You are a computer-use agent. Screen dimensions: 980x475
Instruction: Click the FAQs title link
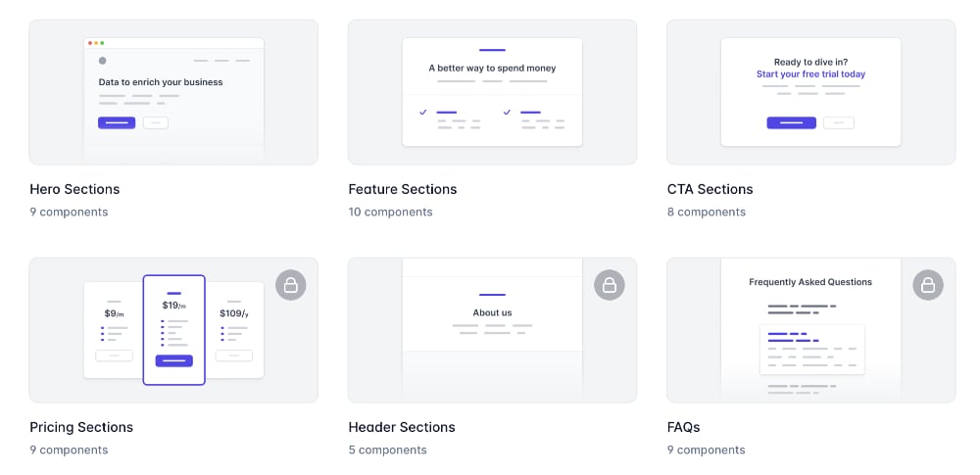tap(684, 427)
